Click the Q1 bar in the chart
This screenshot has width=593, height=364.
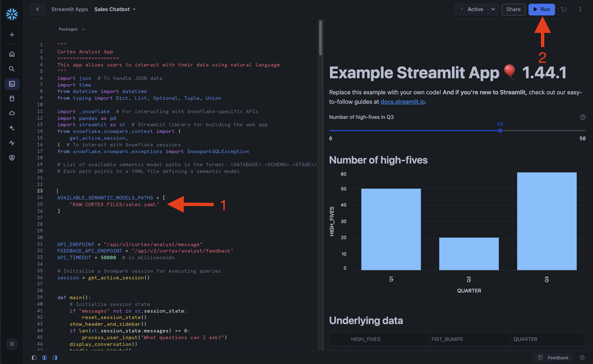[x=391, y=229]
